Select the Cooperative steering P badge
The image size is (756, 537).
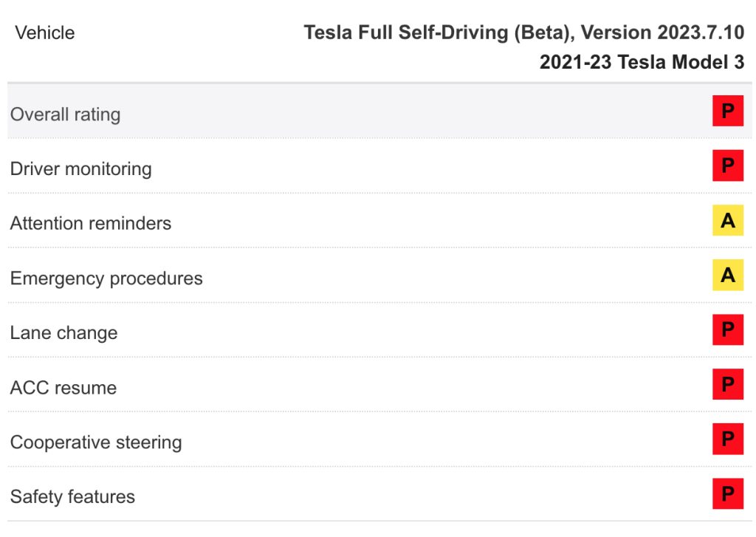[x=727, y=439]
